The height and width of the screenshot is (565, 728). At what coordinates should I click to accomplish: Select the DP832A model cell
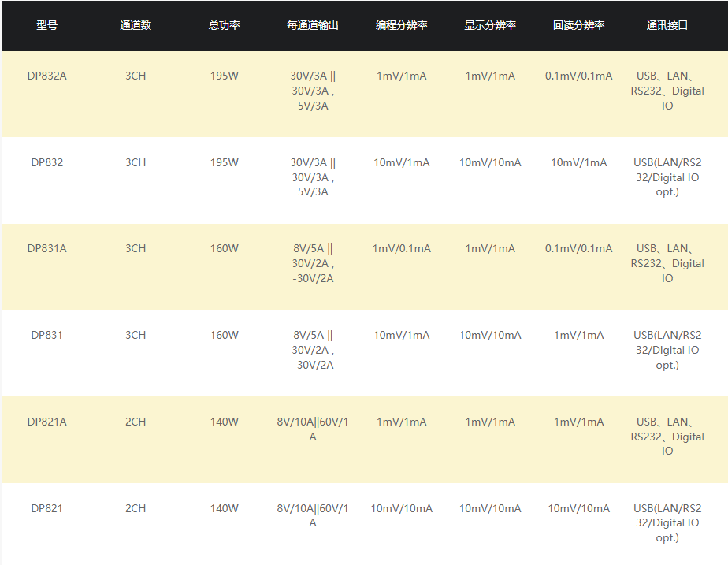coord(47,76)
